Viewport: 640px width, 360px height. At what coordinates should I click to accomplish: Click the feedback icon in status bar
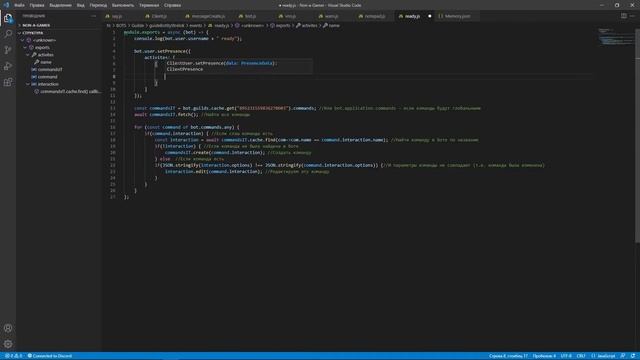coord(622,356)
